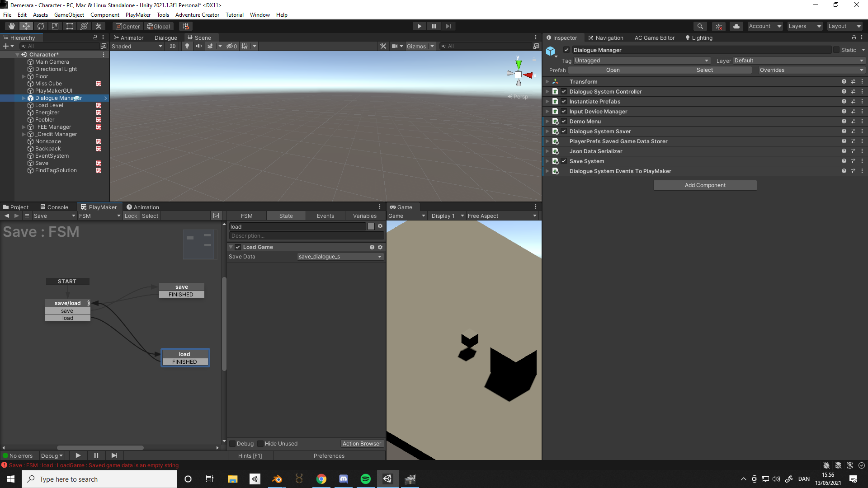Disable Input Device Manager component
The height and width of the screenshot is (488, 868).
click(x=564, y=111)
